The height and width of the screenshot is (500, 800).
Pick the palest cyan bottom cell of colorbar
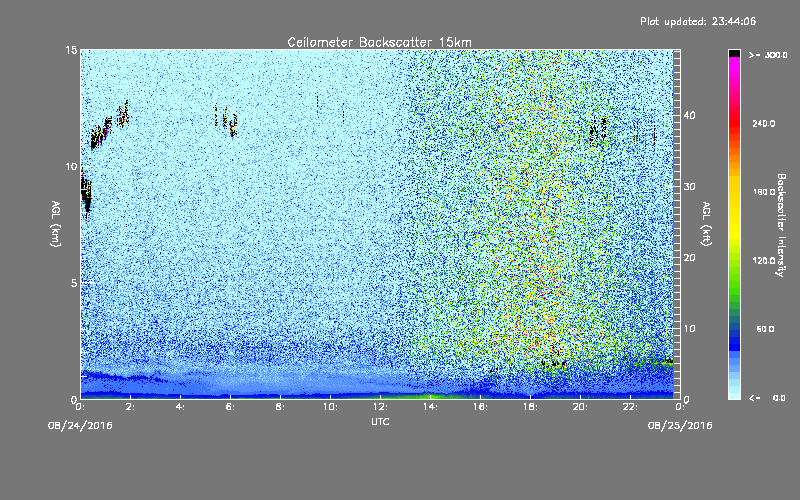tap(734, 396)
